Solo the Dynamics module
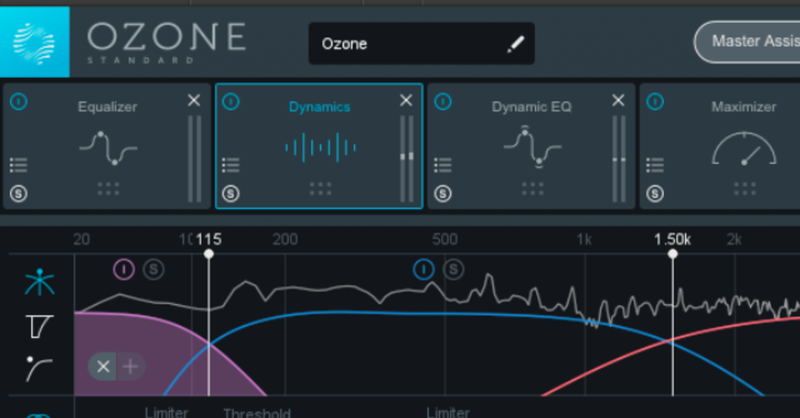This screenshot has height=418, width=800. pos(231,194)
